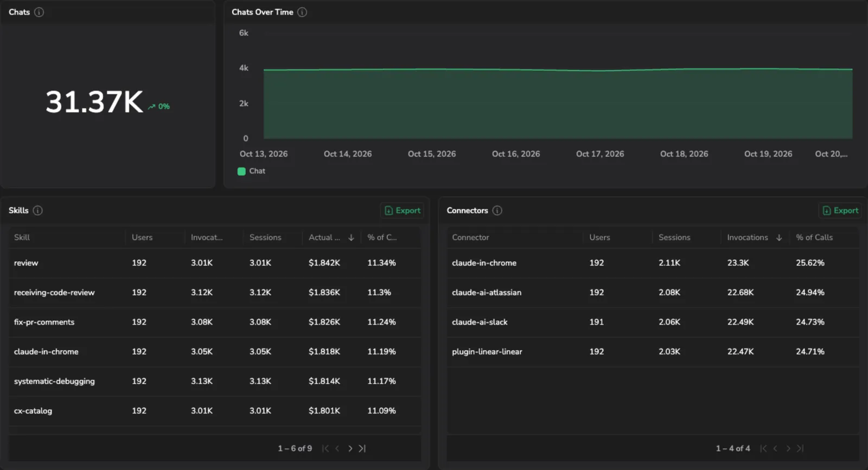Sort Connectors by Connector column header
Image resolution: width=868 pixels, height=470 pixels.
pyautogui.click(x=470, y=237)
